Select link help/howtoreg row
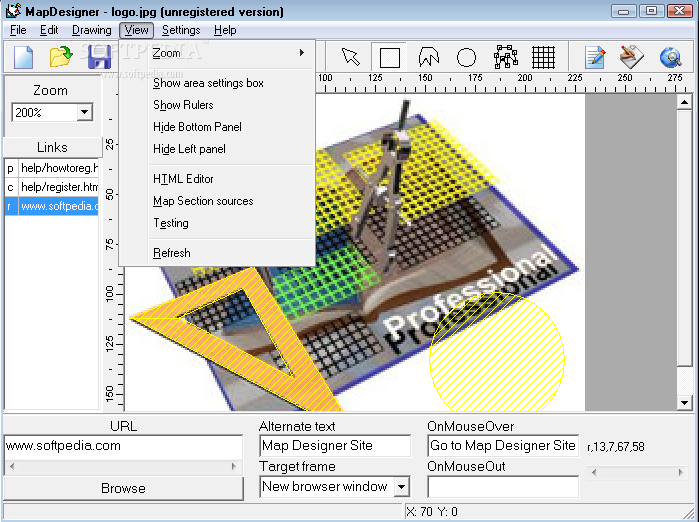The height and width of the screenshot is (522, 699). pos(52,168)
